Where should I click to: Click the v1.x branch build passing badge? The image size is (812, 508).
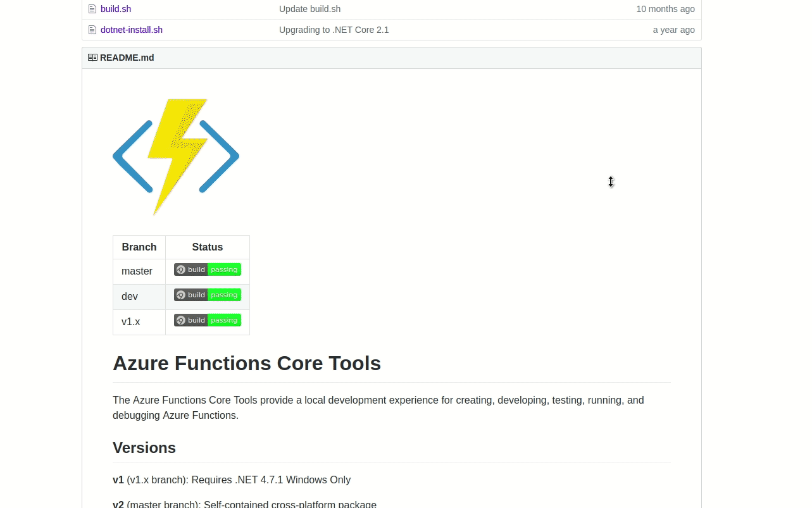click(x=207, y=319)
